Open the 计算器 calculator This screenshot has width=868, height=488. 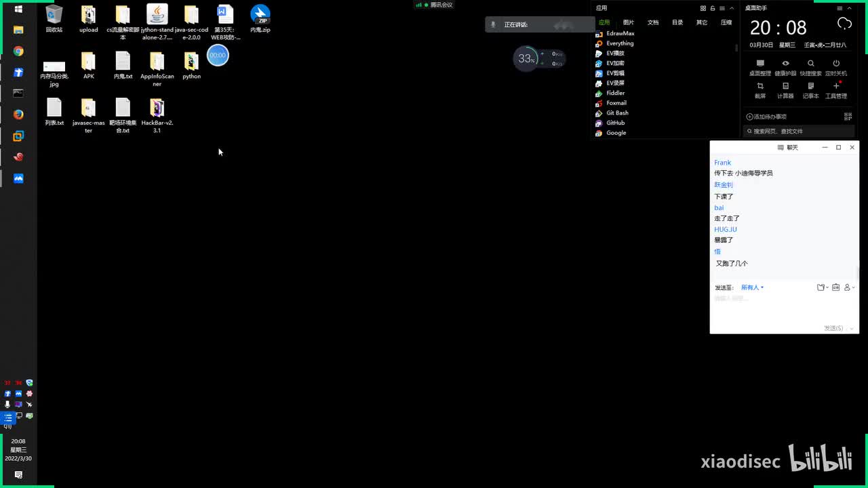coord(785,90)
